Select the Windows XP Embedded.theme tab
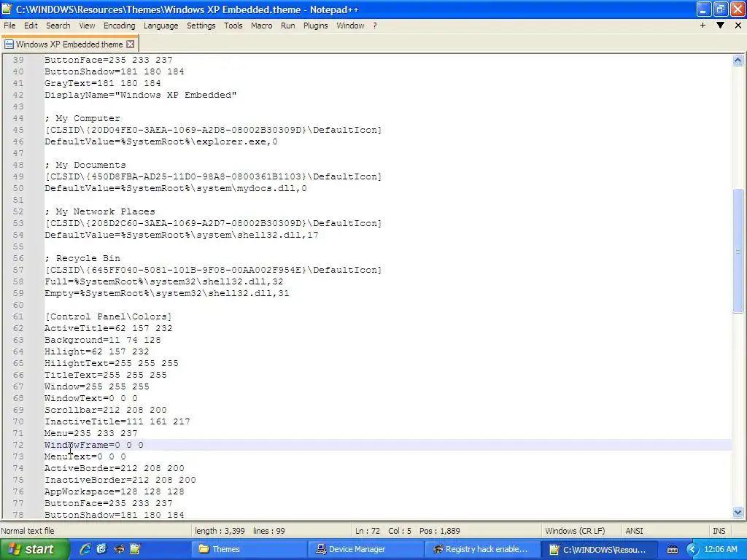 coord(69,44)
